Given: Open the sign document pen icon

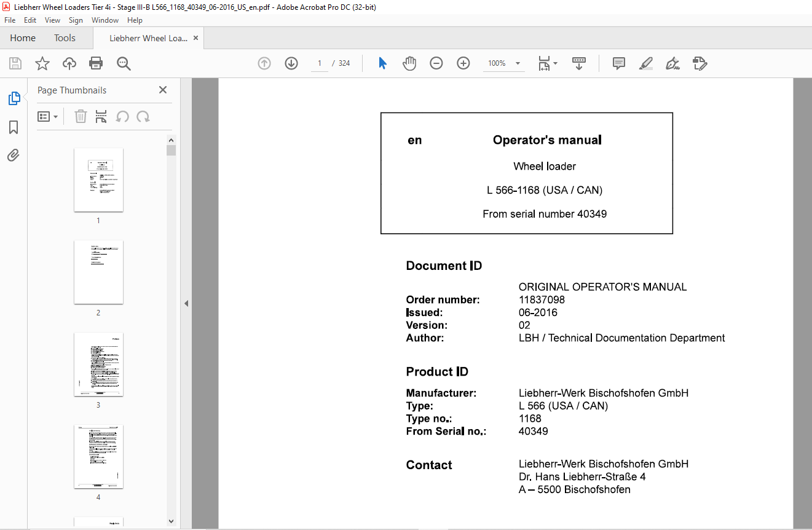Looking at the screenshot, I should pyautogui.click(x=672, y=63).
